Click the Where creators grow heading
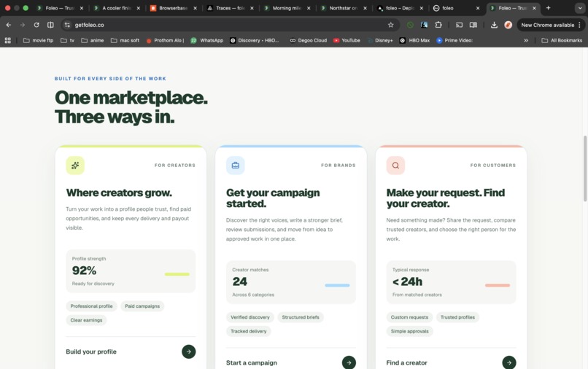The height and width of the screenshot is (369, 588). pyautogui.click(x=119, y=193)
